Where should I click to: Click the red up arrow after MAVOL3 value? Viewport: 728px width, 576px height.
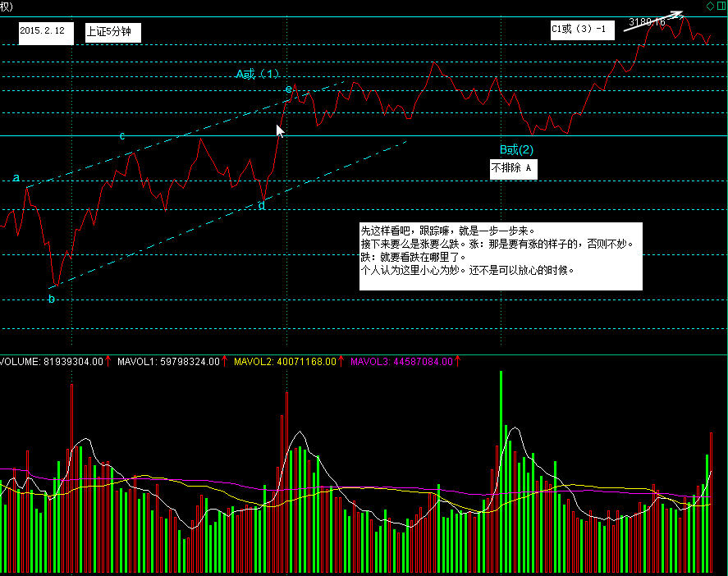[x=457, y=361]
